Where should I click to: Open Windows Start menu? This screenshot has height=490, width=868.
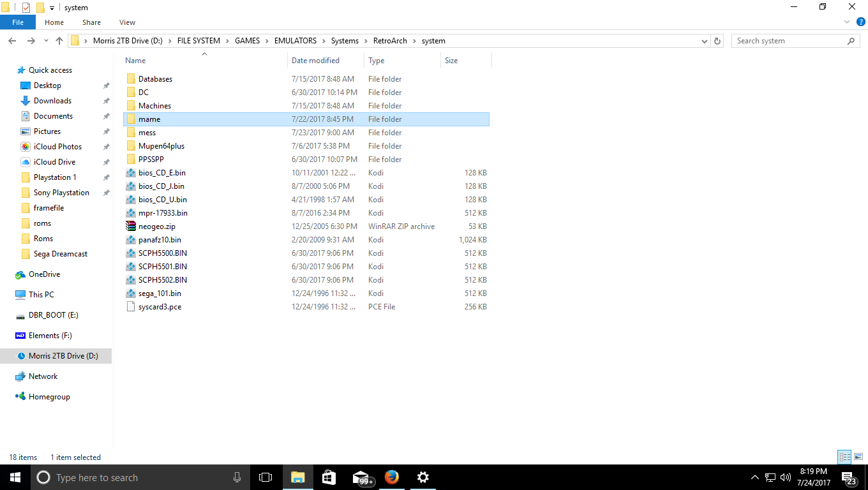click(15, 477)
